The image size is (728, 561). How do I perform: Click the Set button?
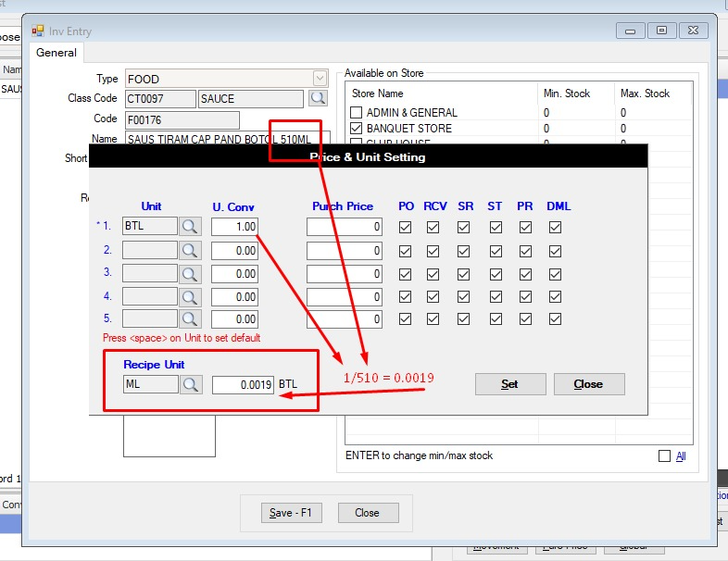tap(510, 384)
